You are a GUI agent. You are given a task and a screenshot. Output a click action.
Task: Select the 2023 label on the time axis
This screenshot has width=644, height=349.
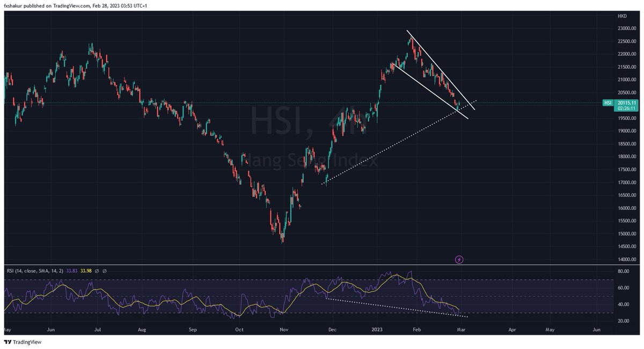(x=376, y=329)
